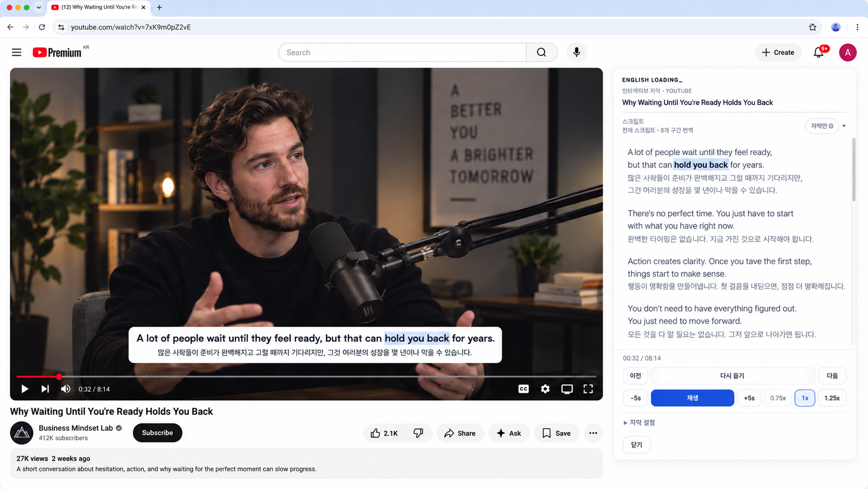Expand the 자막 설정 section
This screenshot has height=489, width=868.
pyautogui.click(x=639, y=422)
